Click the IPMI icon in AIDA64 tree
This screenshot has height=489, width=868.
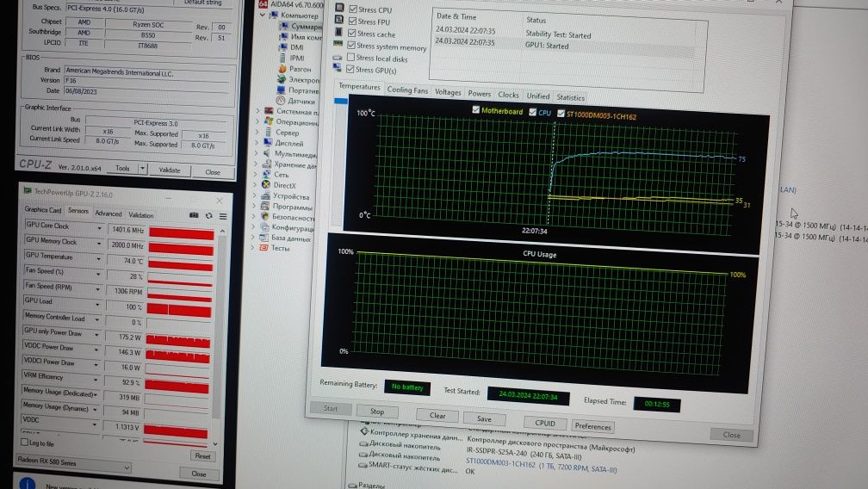click(x=282, y=58)
